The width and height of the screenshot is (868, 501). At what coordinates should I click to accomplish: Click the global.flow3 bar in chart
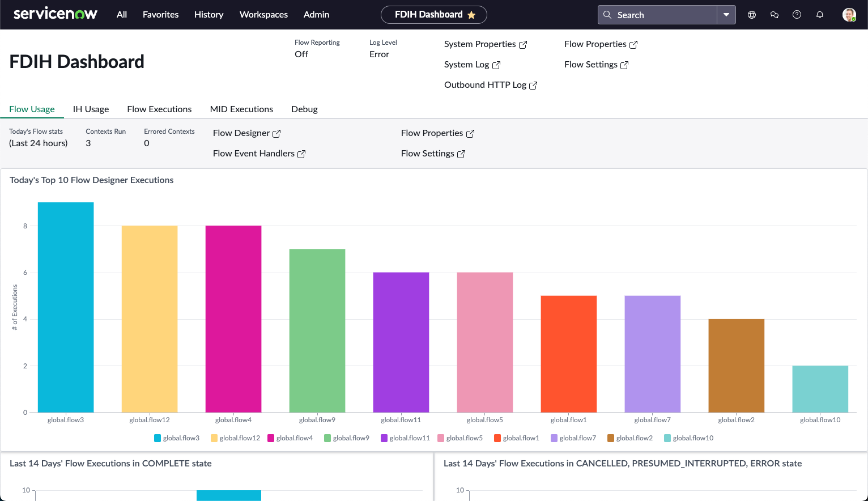tap(66, 307)
